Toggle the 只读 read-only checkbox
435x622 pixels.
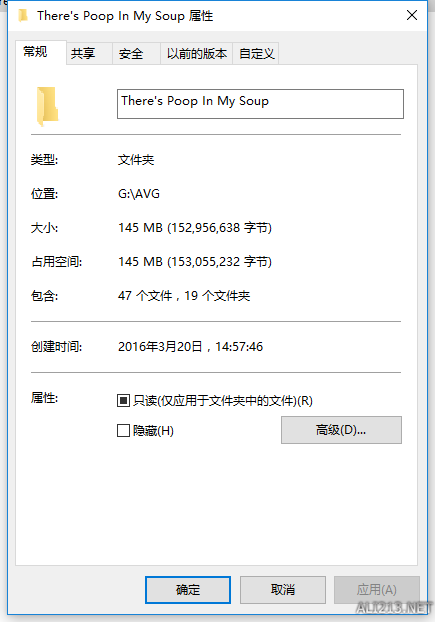[x=123, y=401]
